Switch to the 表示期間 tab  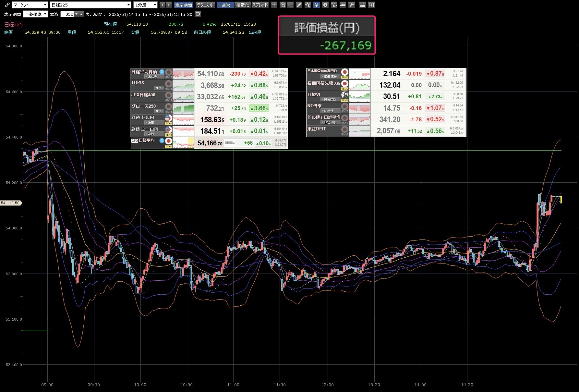pyautogui.click(x=183, y=5)
